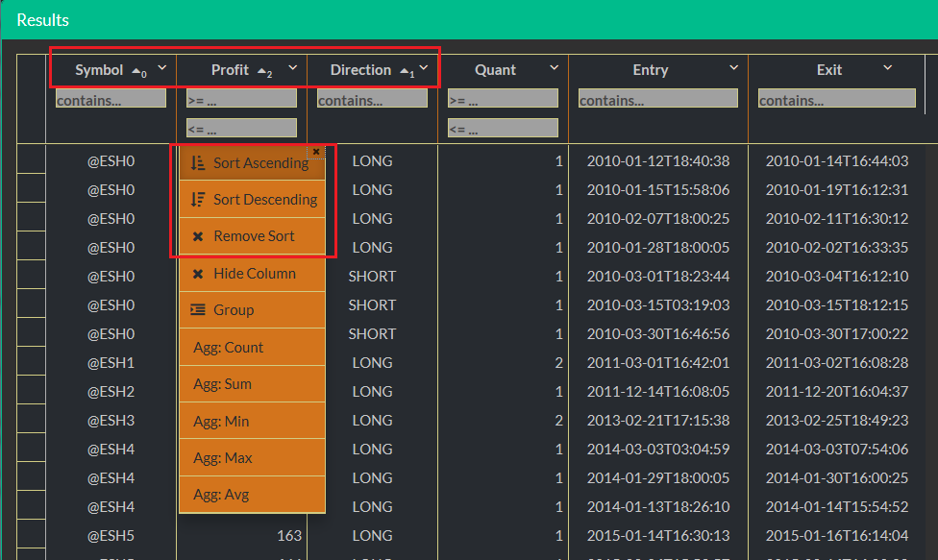This screenshot has height=560, width=938.
Task: Click the Symbol contains filter field
Action: 111,99
